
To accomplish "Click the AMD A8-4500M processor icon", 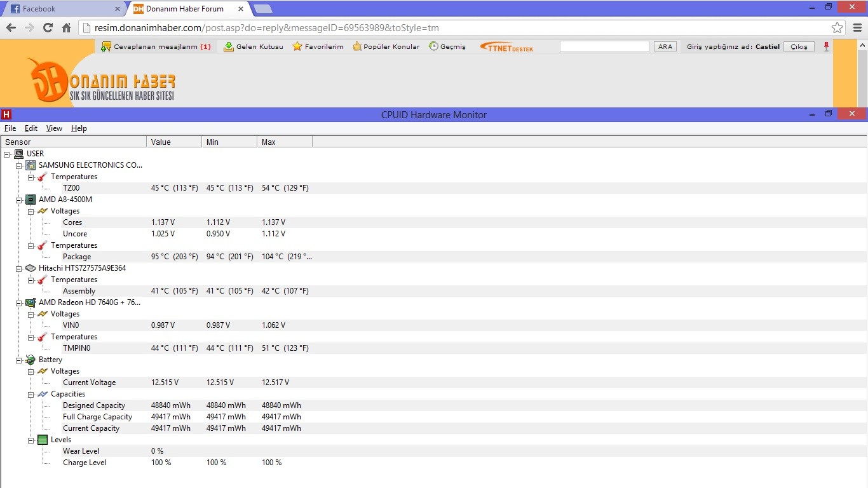I will pos(31,200).
